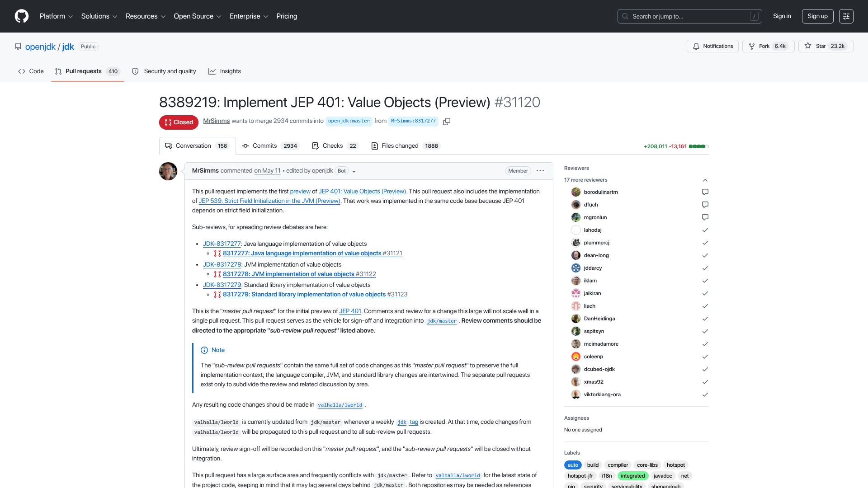Focus the Search or jump to field
Viewport: 868px width, 488px height.
(689, 16)
